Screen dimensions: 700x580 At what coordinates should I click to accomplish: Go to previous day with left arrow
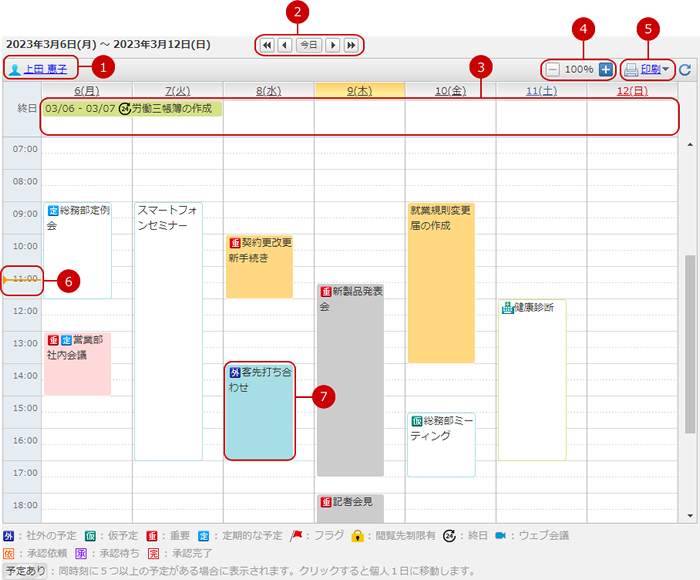tap(285, 45)
